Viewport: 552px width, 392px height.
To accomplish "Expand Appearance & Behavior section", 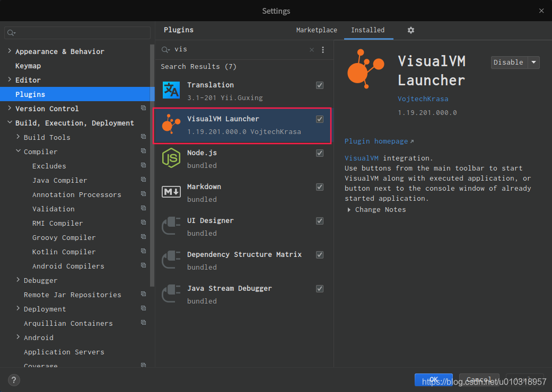I will [x=10, y=51].
